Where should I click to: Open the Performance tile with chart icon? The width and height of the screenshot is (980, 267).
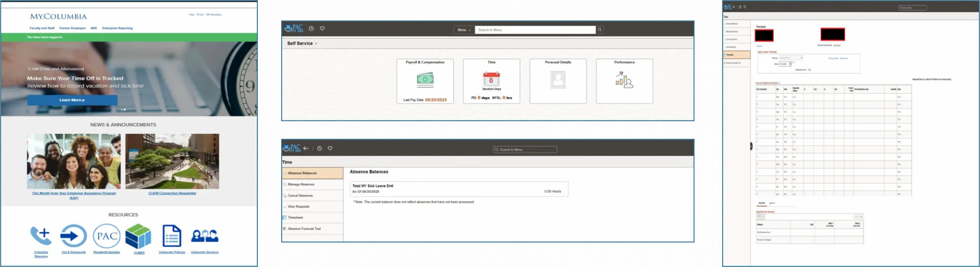pyautogui.click(x=624, y=81)
